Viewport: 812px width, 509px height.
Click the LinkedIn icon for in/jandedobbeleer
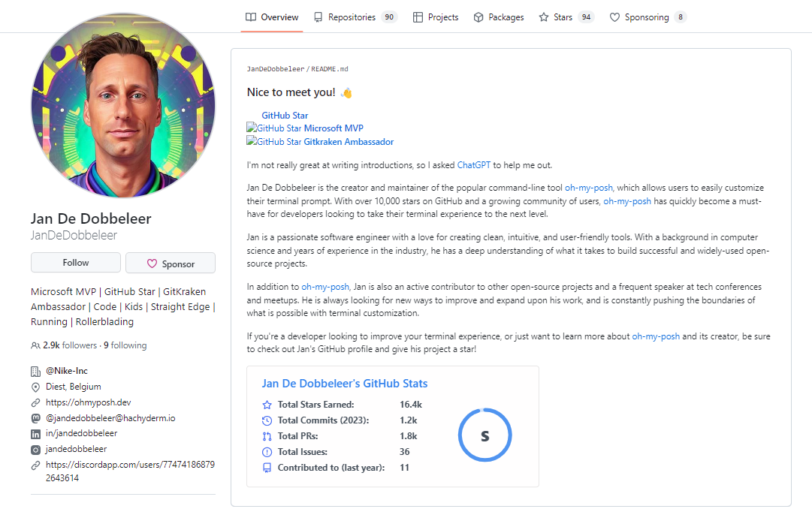coord(35,433)
